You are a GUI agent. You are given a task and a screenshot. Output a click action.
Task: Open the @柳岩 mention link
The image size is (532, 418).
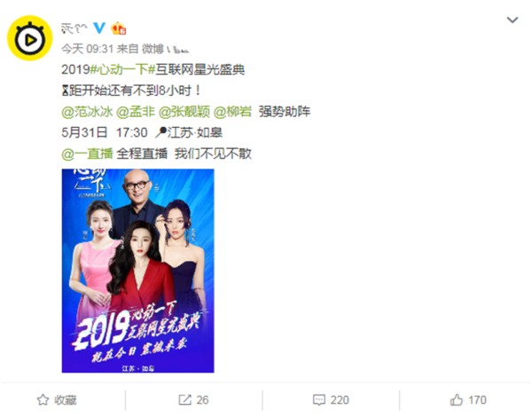coord(232,112)
